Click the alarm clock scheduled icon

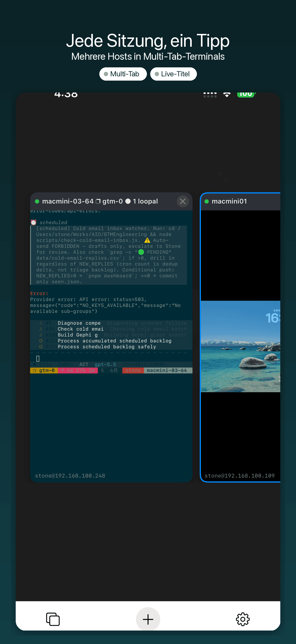click(33, 222)
